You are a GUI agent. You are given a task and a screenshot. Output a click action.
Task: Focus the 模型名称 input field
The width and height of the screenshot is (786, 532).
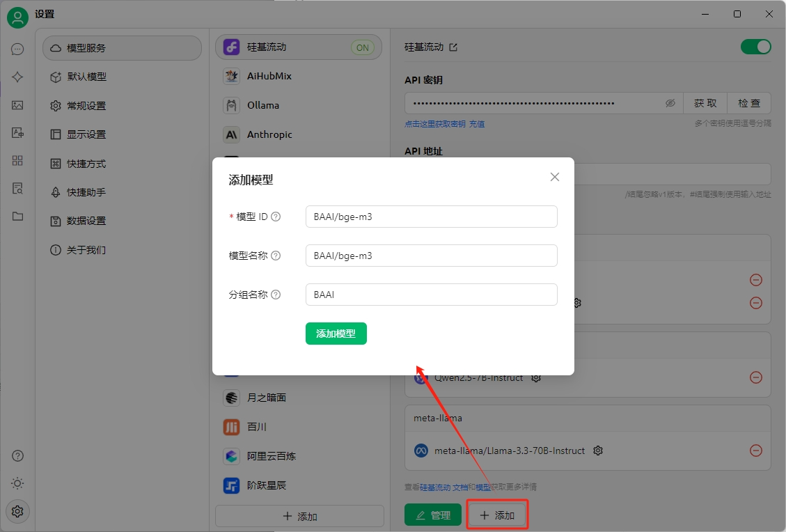[431, 256]
